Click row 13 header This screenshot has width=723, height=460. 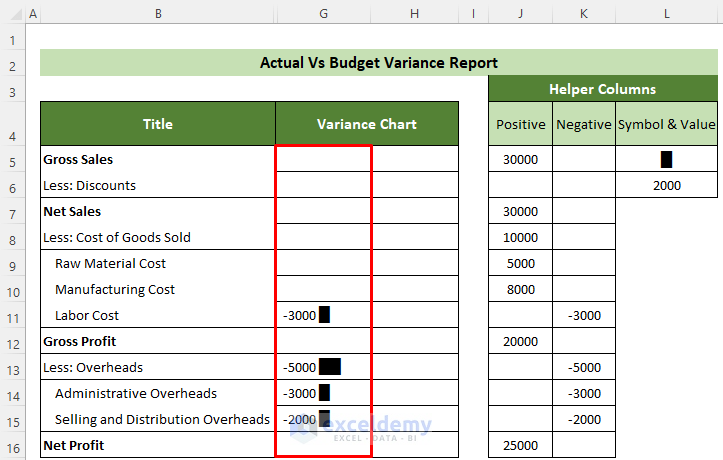pos(12,367)
